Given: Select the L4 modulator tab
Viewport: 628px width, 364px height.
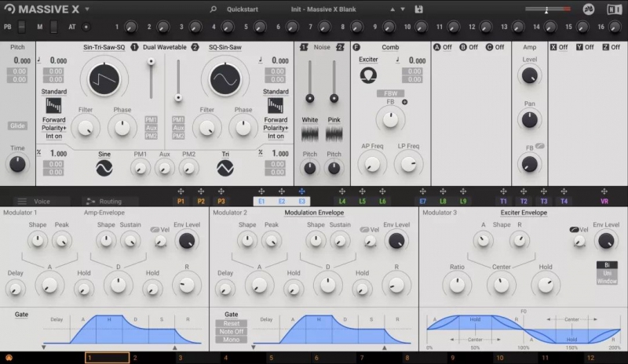Looking at the screenshot, I should tap(342, 202).
